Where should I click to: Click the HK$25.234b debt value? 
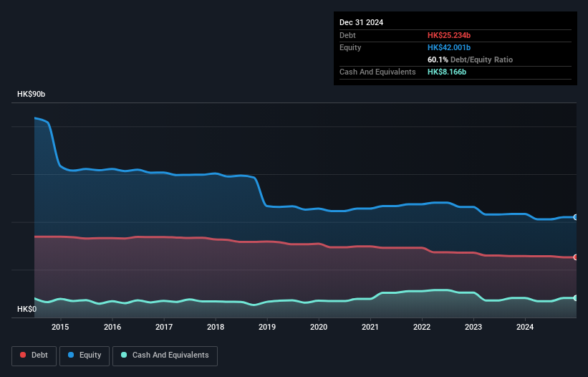449,35
